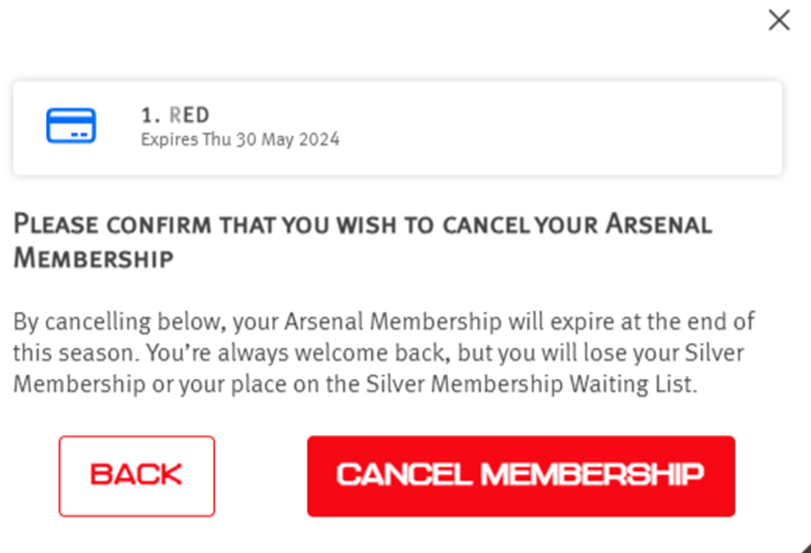Close the cancellation dialog with the X
Viewport: 811px width, 553px height.
779,20
